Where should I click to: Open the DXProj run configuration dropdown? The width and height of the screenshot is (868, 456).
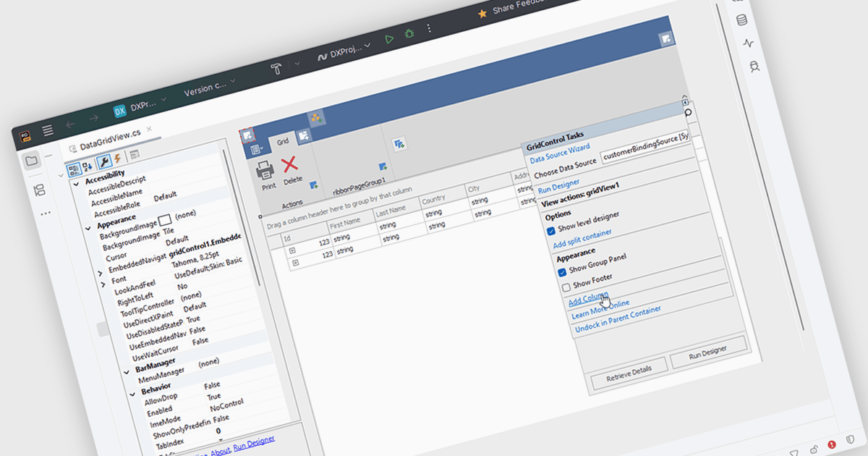(344, 51)
